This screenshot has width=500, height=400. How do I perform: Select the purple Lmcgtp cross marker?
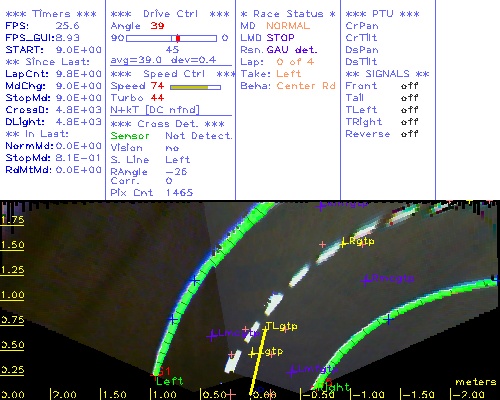(x=212, y=336)
